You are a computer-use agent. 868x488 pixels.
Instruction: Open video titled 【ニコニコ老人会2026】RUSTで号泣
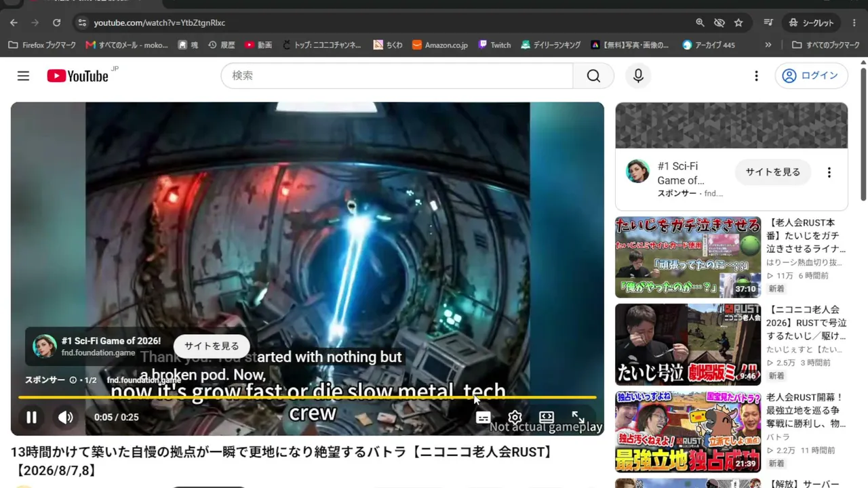pos(806,323)
